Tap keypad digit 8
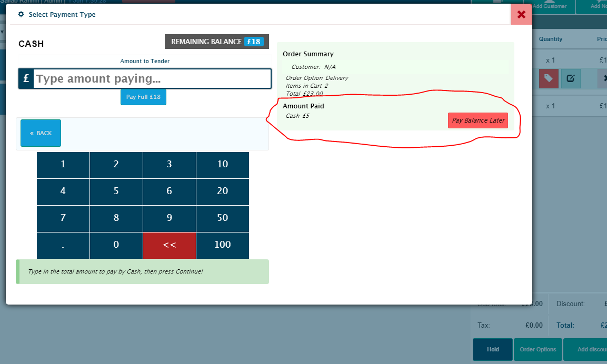607x364 pixels. click(x=116, y=218)
